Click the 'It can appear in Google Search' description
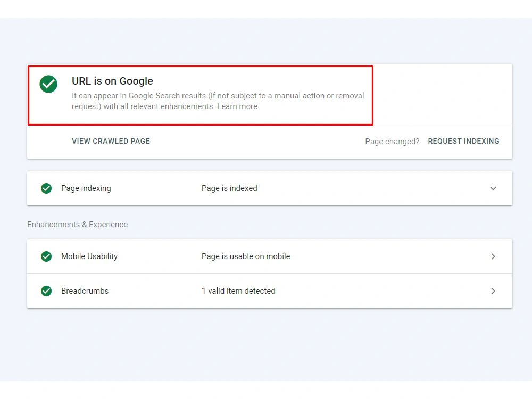The height and width of the screenshot is (399, 532). (x=218, y=101)
